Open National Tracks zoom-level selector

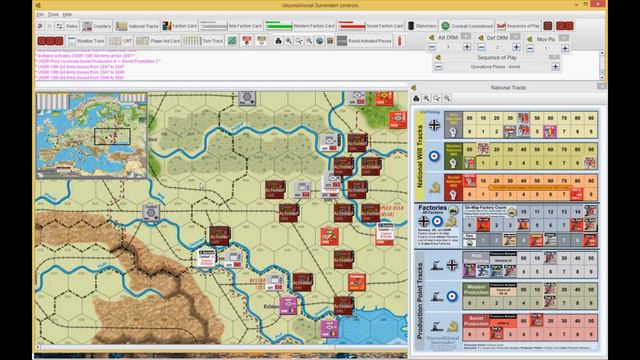[x=437, y=98]
